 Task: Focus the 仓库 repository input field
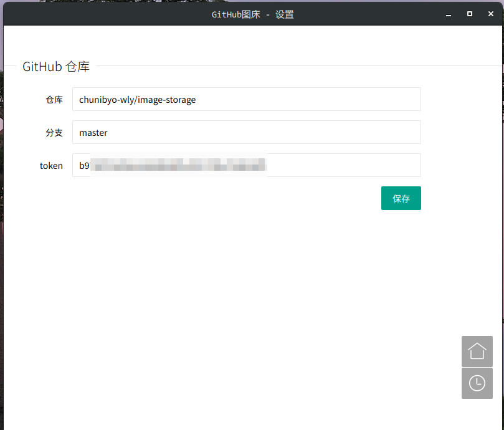(247, 99)
